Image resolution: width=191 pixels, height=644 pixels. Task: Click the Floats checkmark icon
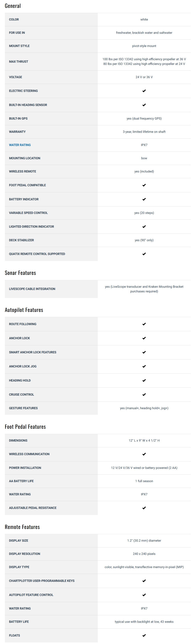pyautogui.click(x=144, y=635)
